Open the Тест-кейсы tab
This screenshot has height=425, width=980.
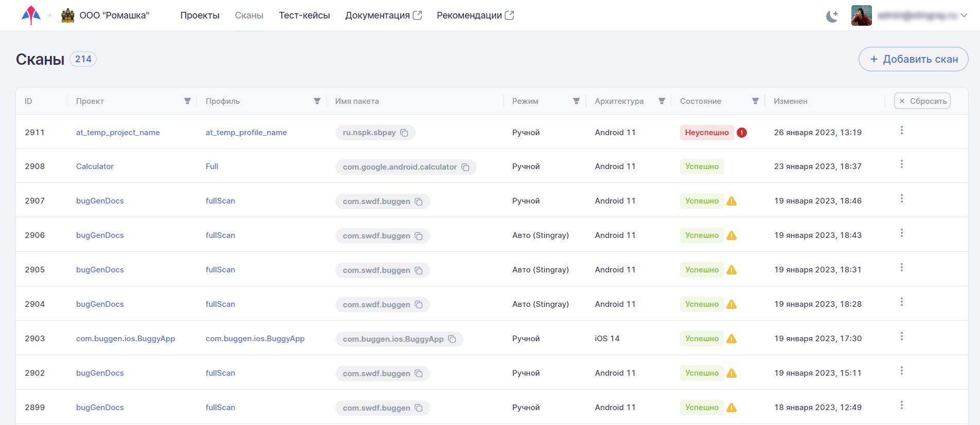(x=304, y=15)
